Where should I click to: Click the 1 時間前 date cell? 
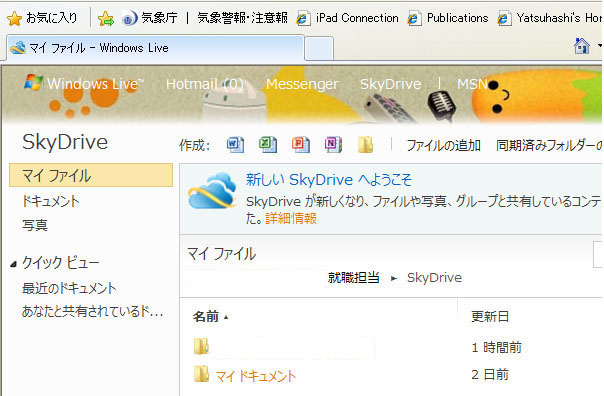pyautogui.click(x=497, y=347)
